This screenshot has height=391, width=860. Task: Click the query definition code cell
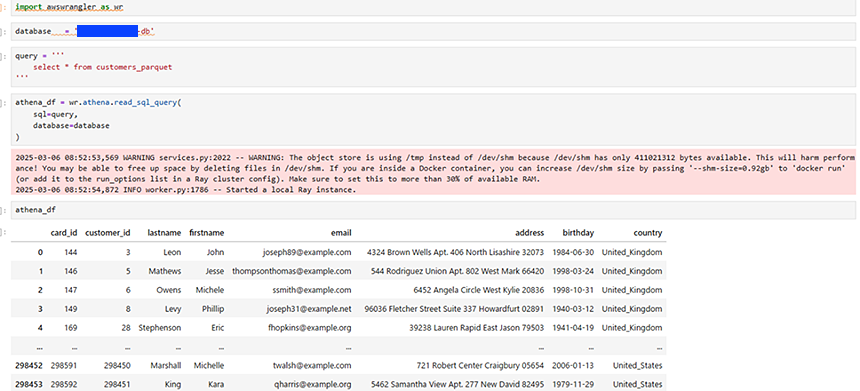click(433, 67)
